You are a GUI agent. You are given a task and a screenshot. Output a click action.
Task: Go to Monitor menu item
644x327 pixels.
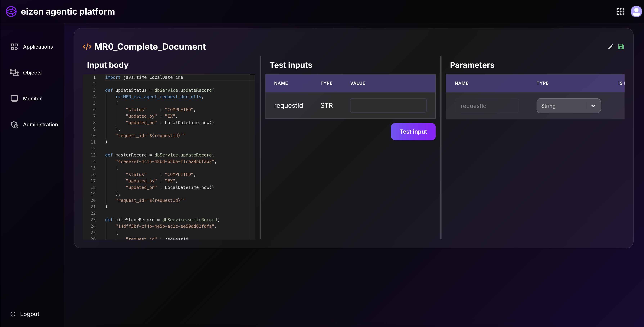click(32, 98)
